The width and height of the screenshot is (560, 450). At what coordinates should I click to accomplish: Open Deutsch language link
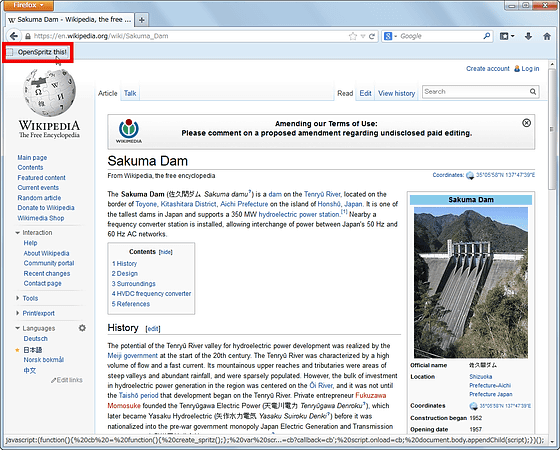pyautogui.click(x=35, y=339)
